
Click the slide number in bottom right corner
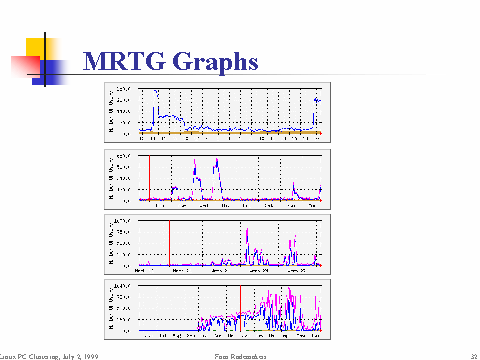[x=474, y=356]
